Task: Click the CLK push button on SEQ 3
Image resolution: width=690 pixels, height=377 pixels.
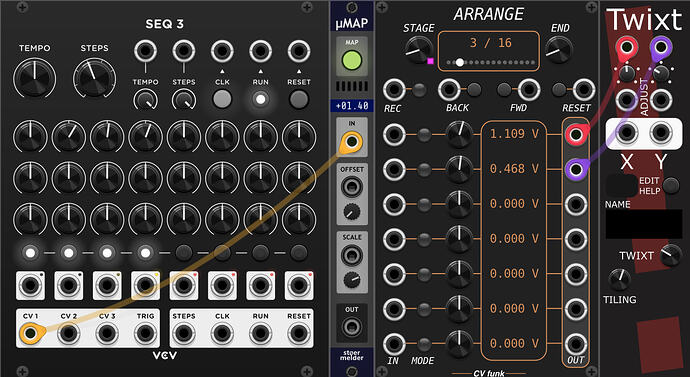Action: (222, 99)
